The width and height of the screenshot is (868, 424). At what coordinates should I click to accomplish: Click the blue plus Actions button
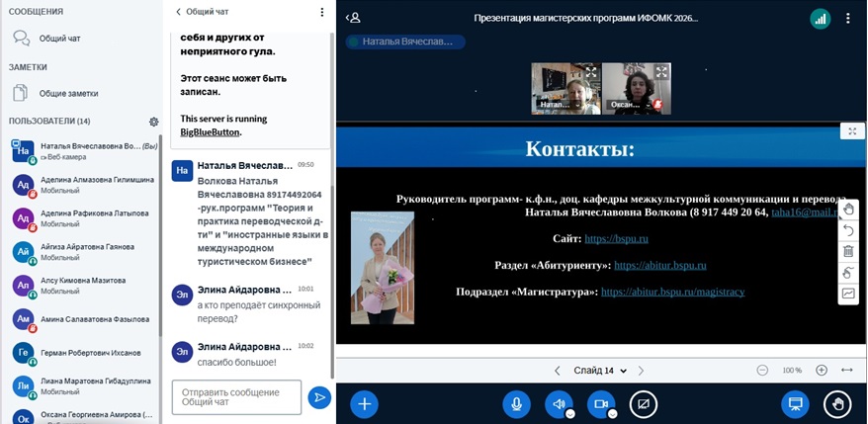(x=364, y=403)
